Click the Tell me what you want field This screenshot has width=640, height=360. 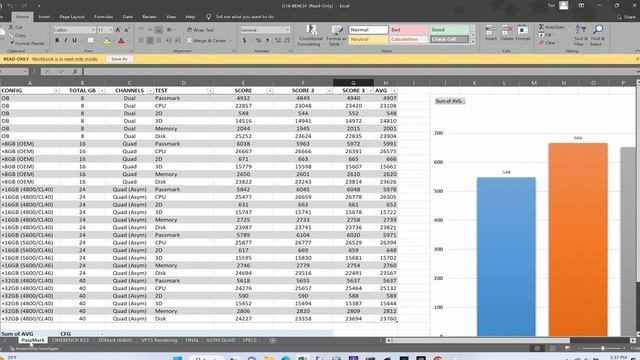(x=244, y=17)
